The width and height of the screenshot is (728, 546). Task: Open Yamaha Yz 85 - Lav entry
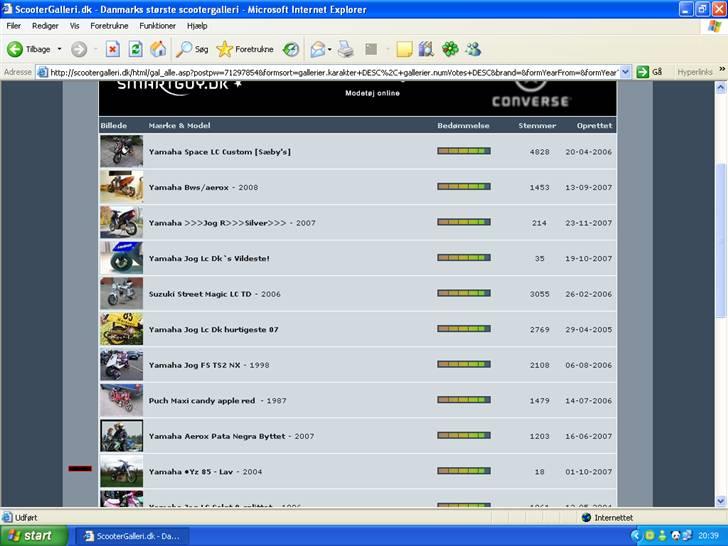pos(205,472)
